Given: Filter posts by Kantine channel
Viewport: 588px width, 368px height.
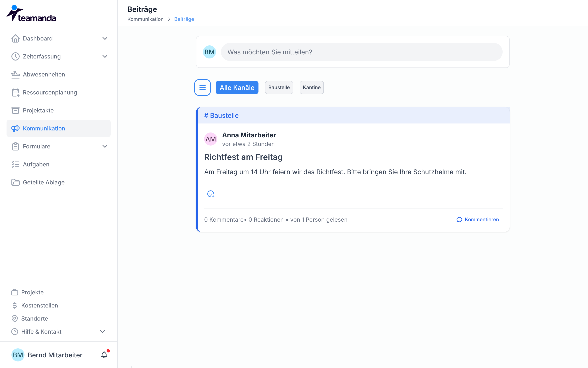Looking at the screenshot, I should click(312, 87).
